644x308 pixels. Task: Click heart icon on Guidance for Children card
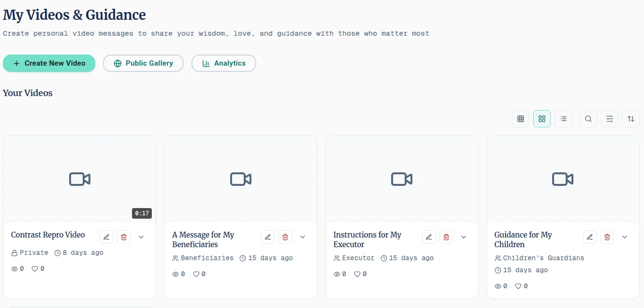click(x=518, y=286)
